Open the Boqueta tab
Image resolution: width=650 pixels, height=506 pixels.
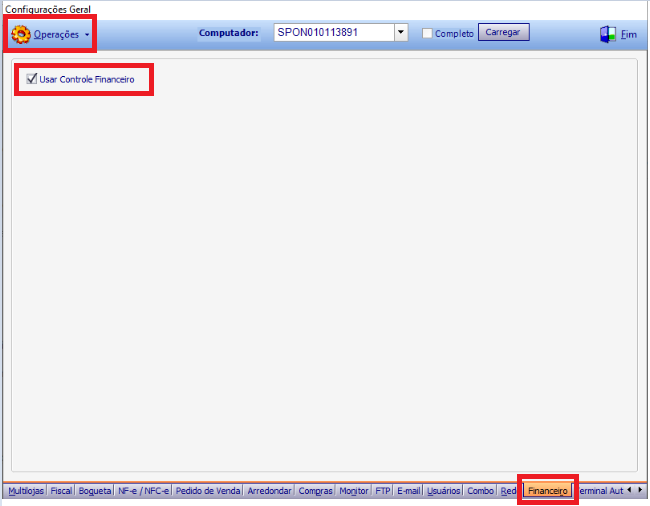95,491
